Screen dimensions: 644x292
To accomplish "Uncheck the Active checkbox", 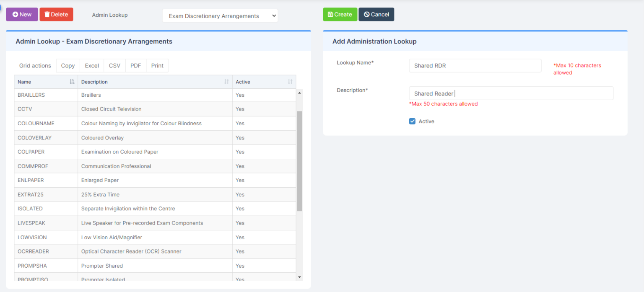I will coord(412,121).
